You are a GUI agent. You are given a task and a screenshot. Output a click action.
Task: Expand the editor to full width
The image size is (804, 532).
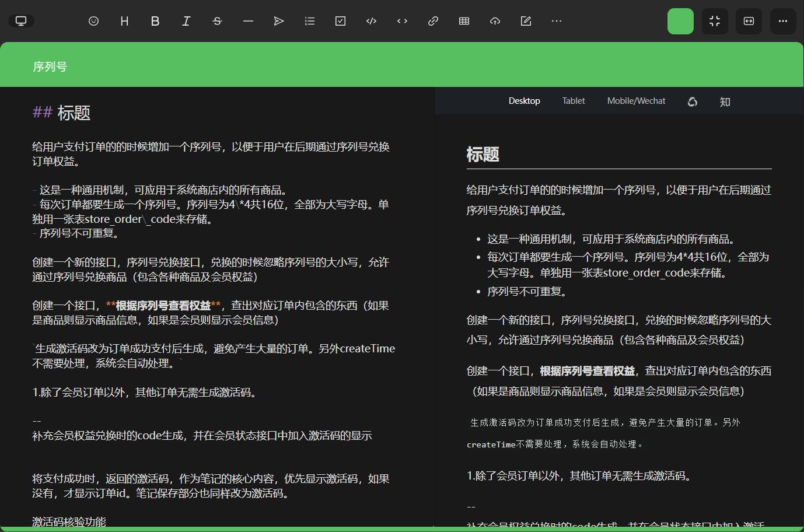[749, 21]
